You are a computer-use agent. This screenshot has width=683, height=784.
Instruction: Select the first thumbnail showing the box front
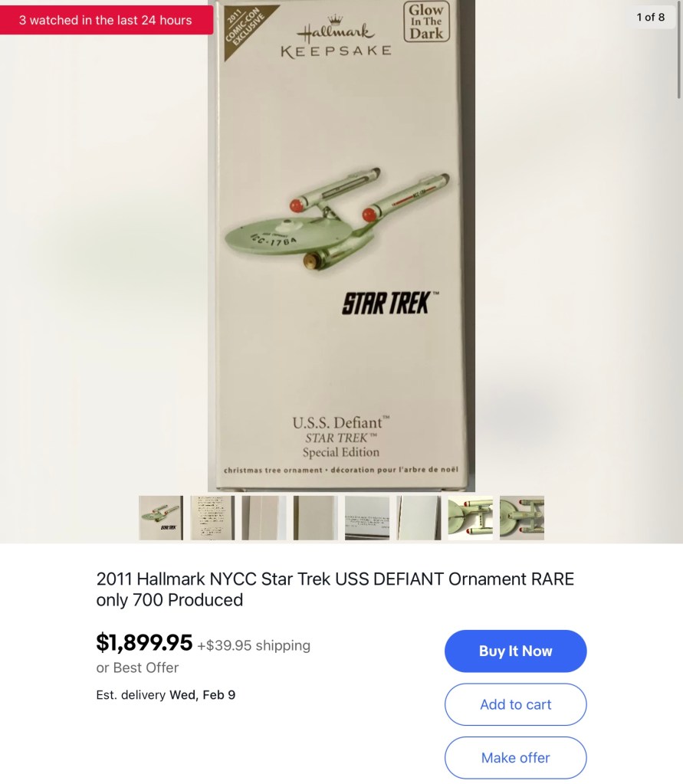pyautogui.click(x=161, y=517)
